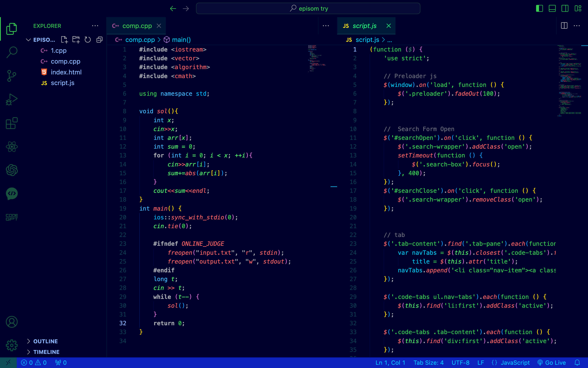
Task: Click the episom try command search box
Action: pos(308,9)
